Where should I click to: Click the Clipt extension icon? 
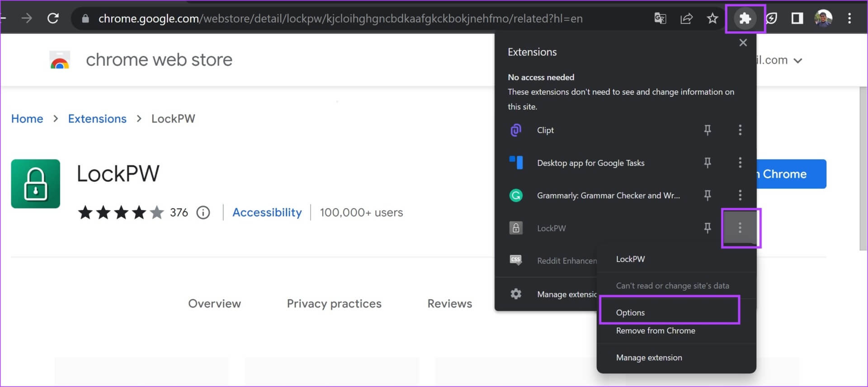pos(516,130)
